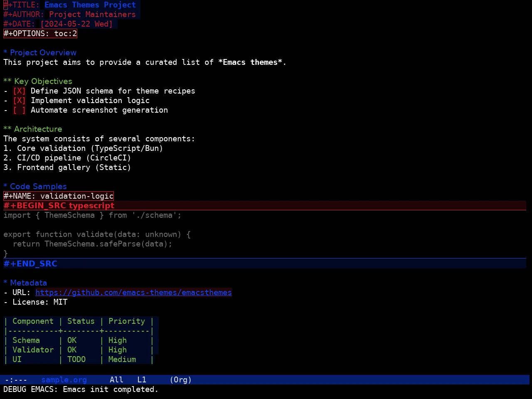Click the '#+END_SRC' line
The image size is (532, 399).
coord(265,264)
